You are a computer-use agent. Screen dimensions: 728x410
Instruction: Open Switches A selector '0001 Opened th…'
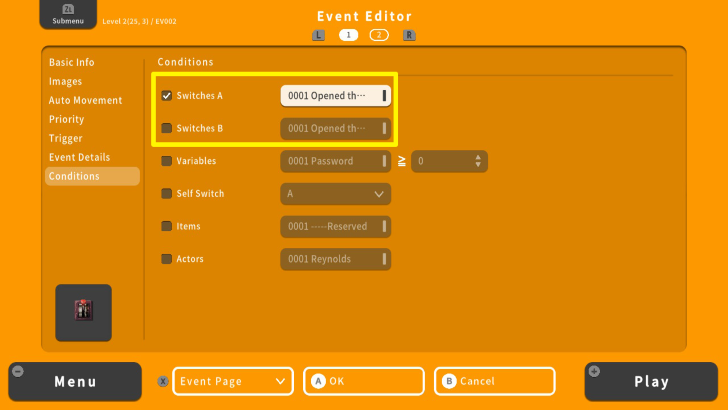click(336, 96)
